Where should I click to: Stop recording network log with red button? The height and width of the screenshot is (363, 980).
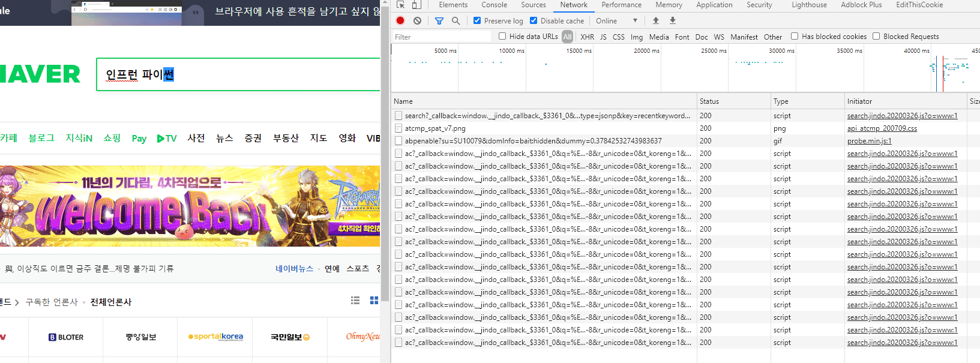(400, 20)
